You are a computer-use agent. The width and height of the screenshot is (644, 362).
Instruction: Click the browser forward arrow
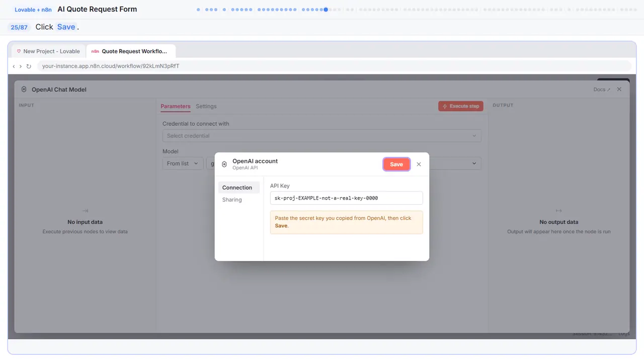21,66
